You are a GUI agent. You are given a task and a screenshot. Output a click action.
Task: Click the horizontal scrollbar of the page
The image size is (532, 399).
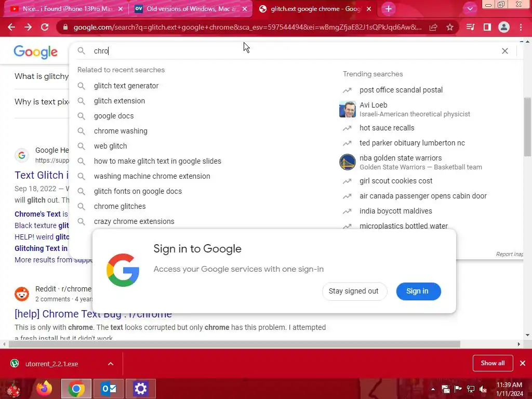coord(234,344)
